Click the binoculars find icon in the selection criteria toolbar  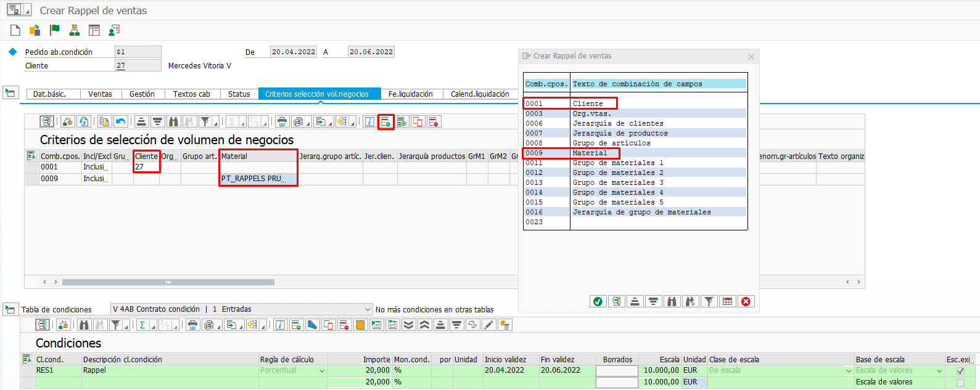(173, 121)
